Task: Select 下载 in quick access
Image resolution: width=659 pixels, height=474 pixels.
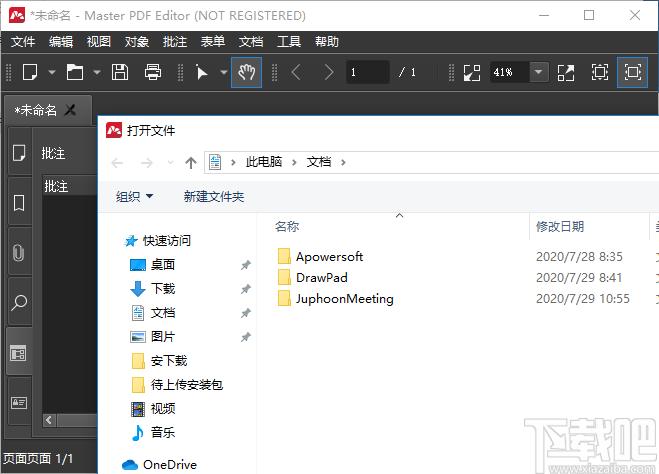Action: click(153, 289)
